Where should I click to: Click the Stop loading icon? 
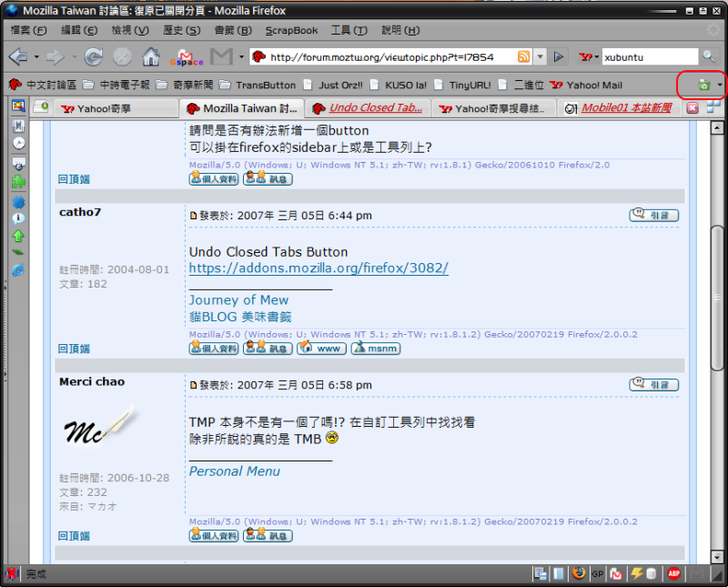pos(122,57)
